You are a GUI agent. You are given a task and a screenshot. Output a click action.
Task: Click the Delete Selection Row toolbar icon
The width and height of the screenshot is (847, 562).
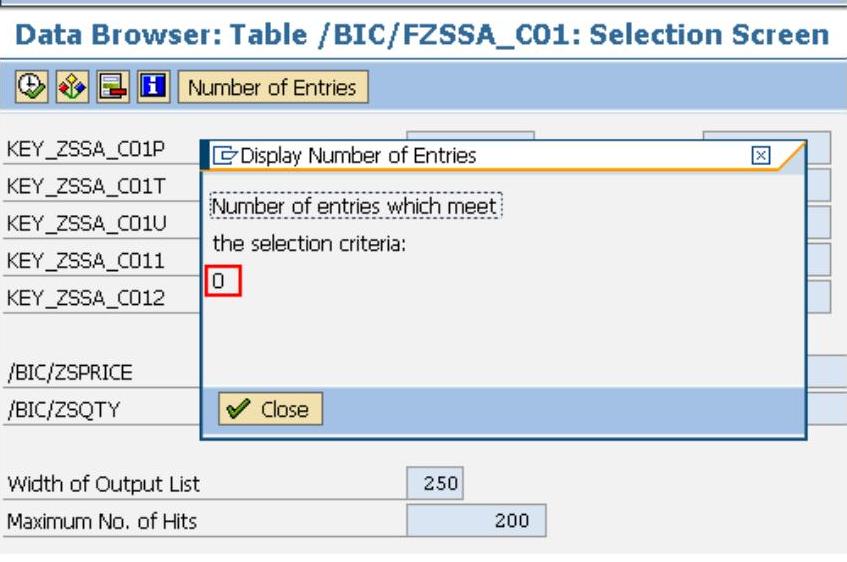108,87
